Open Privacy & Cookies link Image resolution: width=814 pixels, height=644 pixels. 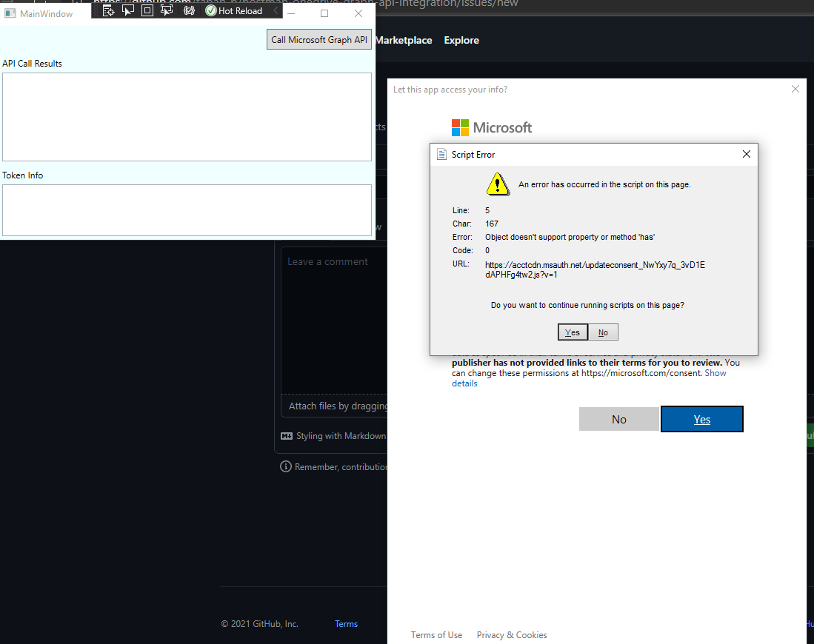point(512,634)
